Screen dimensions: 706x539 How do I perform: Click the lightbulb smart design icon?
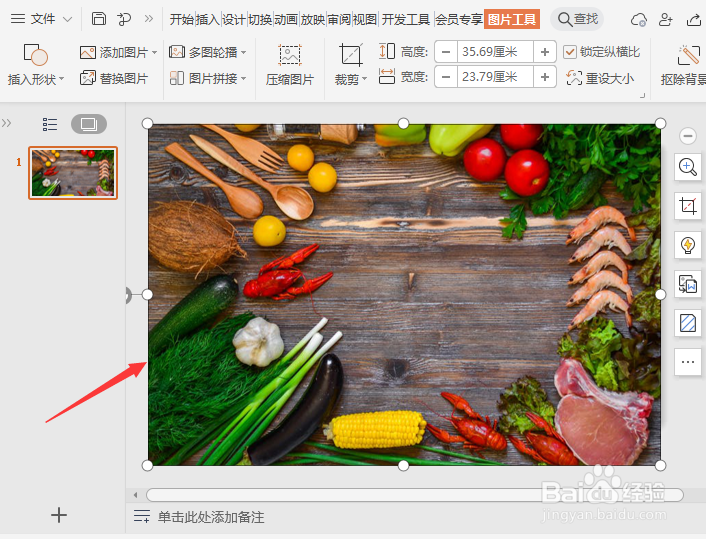[x=688, y=245]
